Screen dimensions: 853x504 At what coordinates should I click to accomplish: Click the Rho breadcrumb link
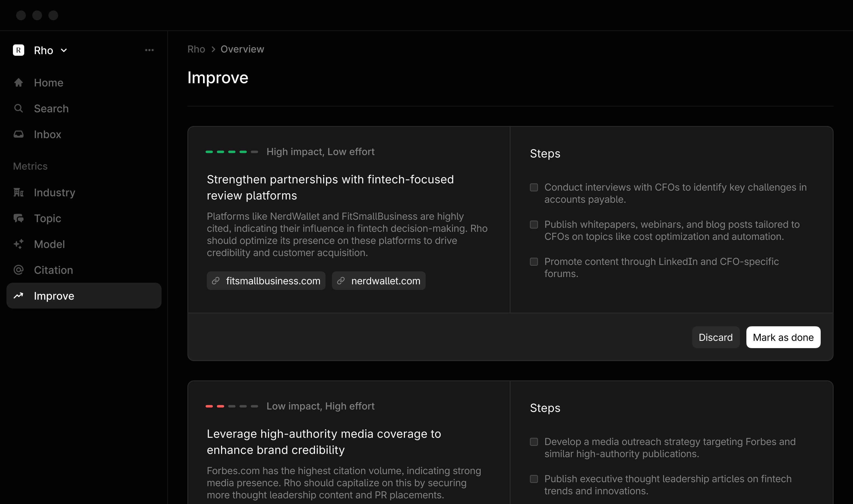point(196,49)
